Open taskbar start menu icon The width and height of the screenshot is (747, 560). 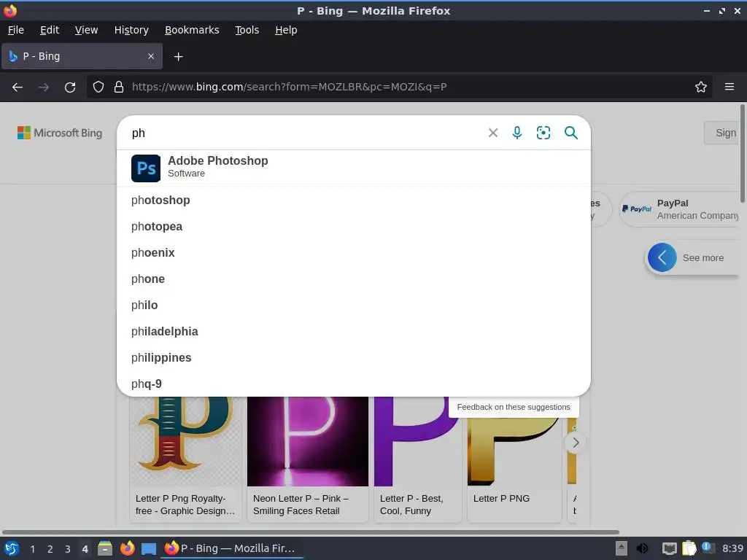pyautogui.click(x=12, y=548)
